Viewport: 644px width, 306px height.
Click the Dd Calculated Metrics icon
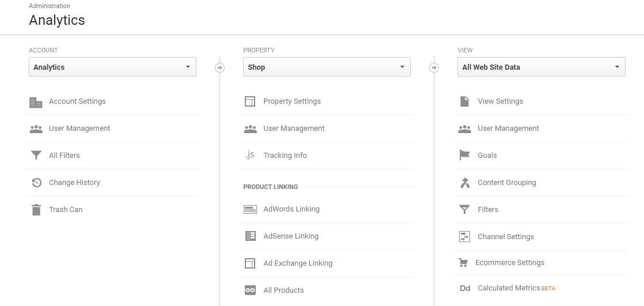(x=464, y=288)
